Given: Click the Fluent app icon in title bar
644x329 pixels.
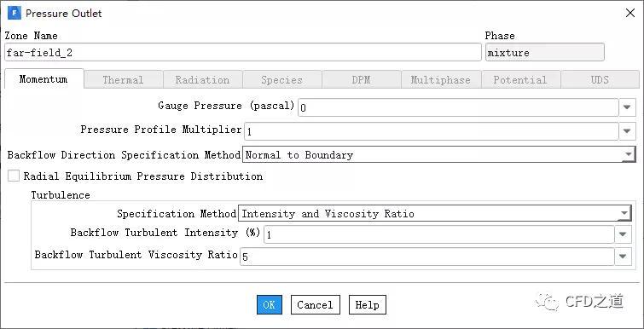Looking at the screenshot, I should [x=14, y=13].
